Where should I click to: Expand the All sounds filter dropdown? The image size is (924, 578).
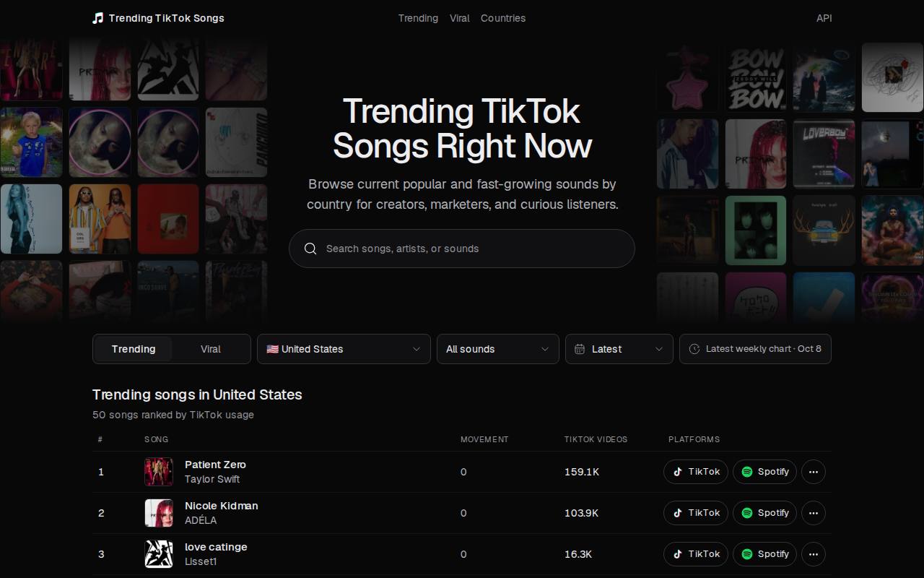tap(498, 349)
